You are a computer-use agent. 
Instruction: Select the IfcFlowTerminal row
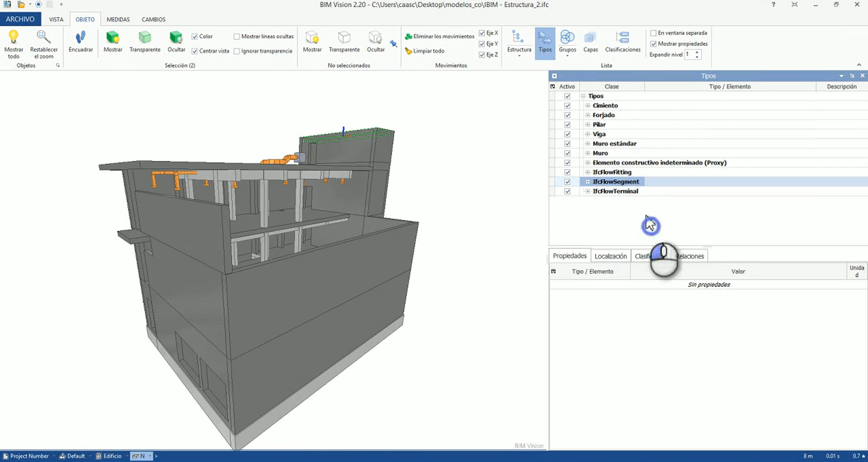(616, 191)
